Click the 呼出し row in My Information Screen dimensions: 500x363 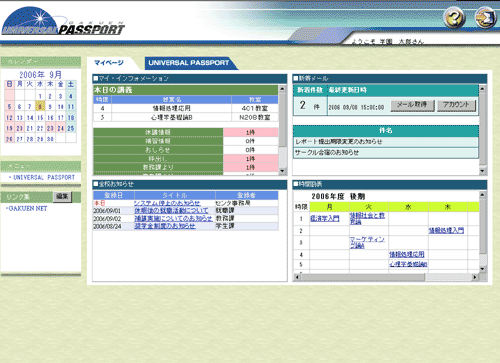[x=186, y=159]
